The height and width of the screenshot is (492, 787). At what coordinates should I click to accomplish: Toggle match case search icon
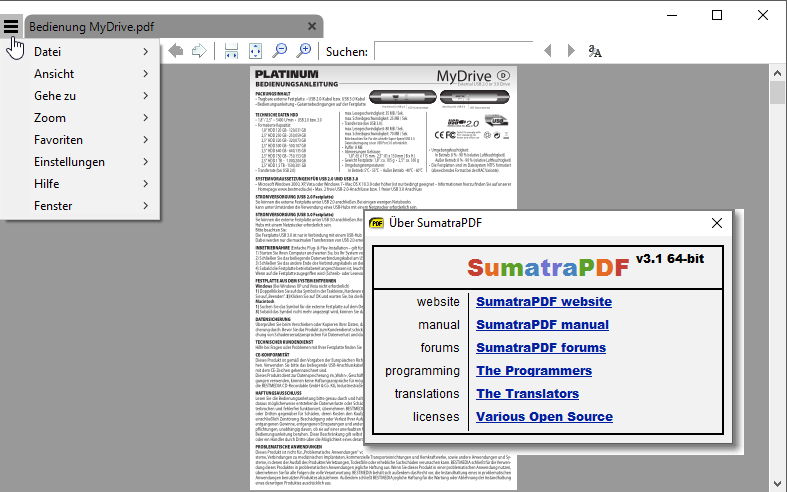[595, 51]
